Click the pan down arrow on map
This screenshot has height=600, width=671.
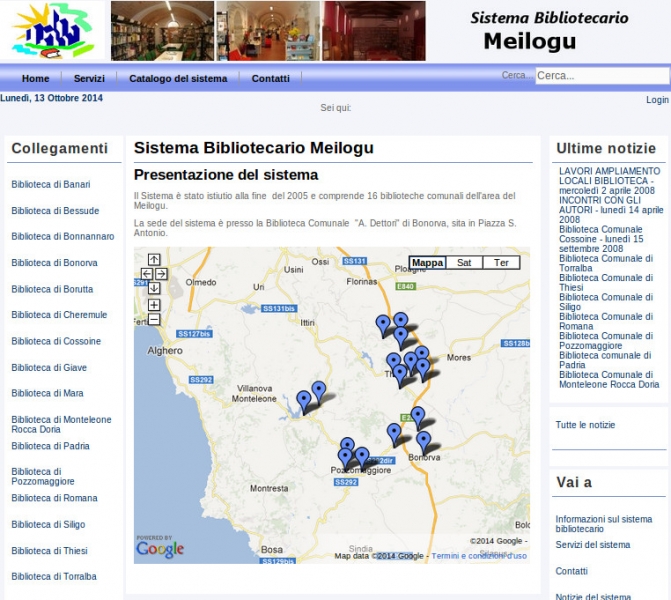click(x=154, y=288)
